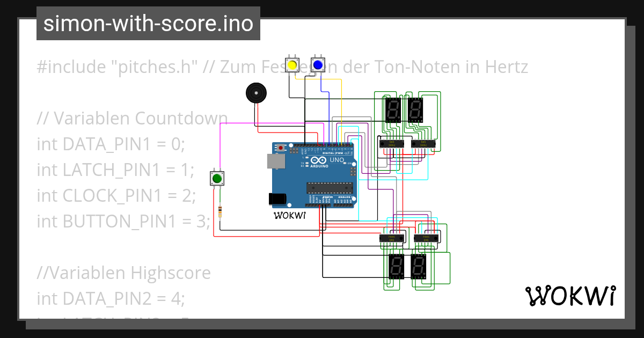Click the ATmega328 chip on the Arduino

pyautogui.click(x=330, y=188)
